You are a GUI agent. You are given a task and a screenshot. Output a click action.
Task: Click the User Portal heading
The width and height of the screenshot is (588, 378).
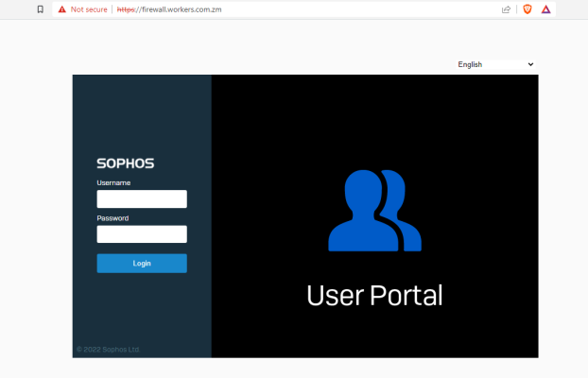pyautogui.click(x=374, y=296)
